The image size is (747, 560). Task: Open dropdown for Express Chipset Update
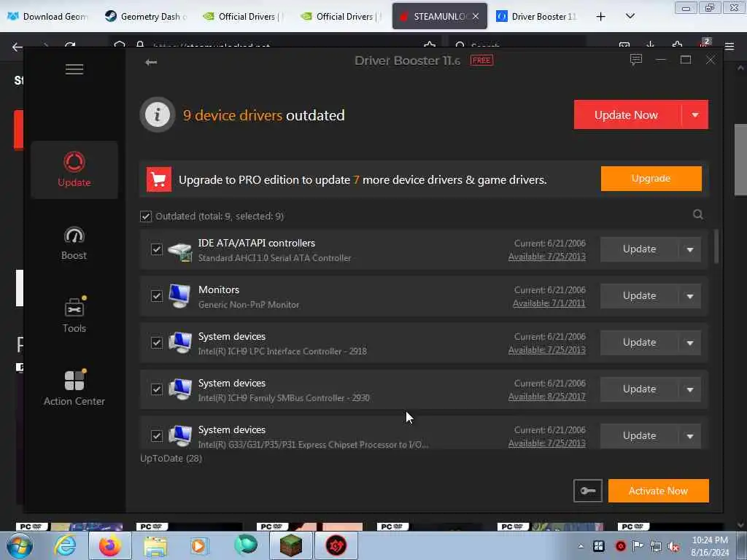coord(690,436)
